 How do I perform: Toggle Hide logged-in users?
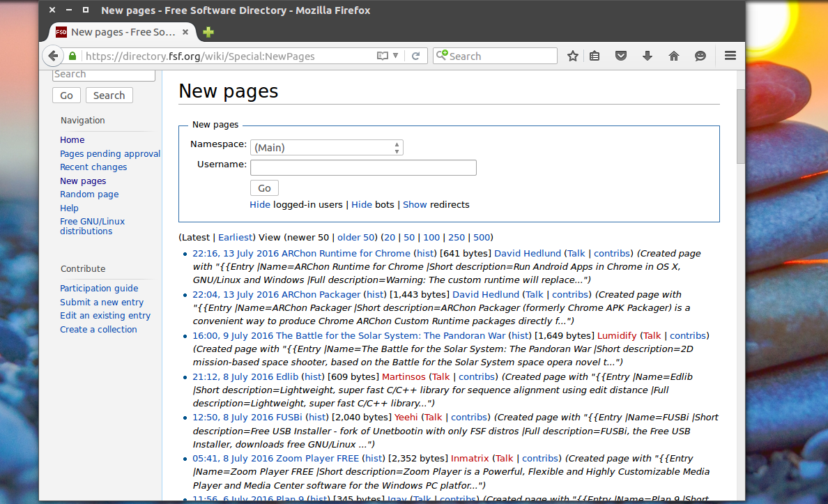pos(260,205)
